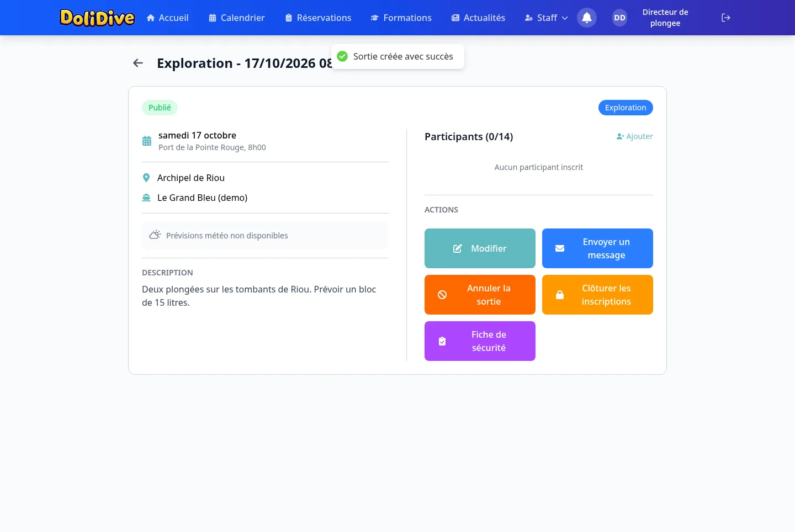Click the calendar icon beside samedi 17 octobre
Image resolution: width=795 pixels, height=532 pixels.
coord(147,141)
